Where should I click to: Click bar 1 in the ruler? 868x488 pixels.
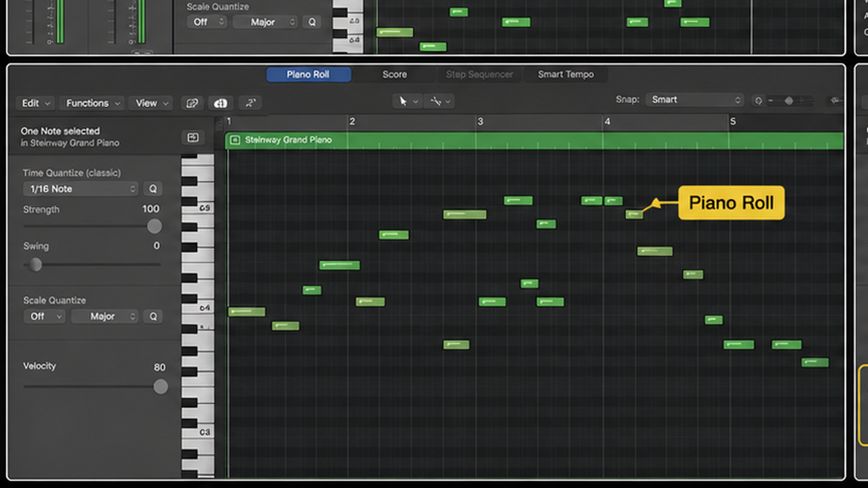(x=229, y=121)
